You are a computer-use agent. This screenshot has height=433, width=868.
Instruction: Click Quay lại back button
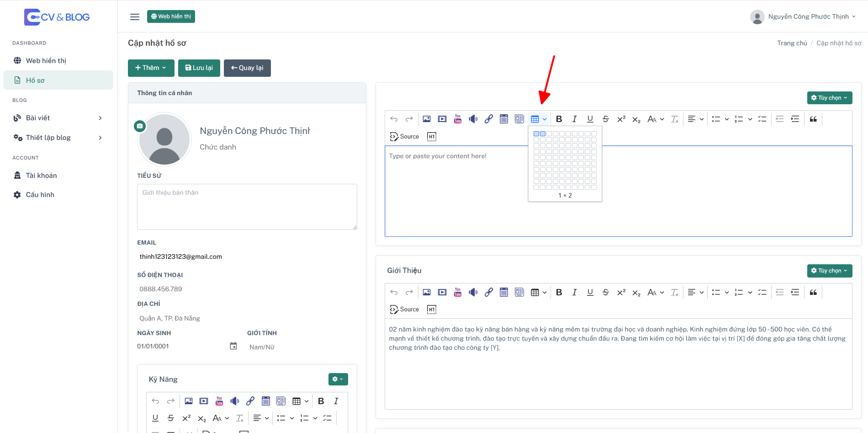click(247, 68)
